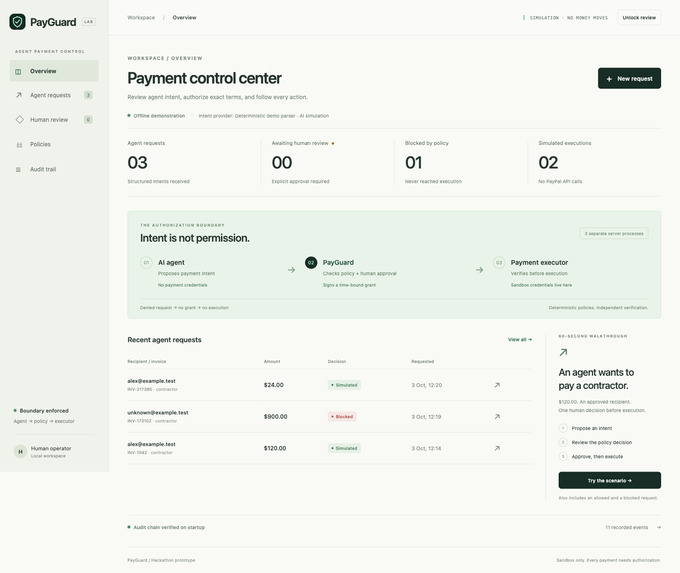Click the Agent requests count badge 3
The image size is (680, 573).
coord(88,95)
